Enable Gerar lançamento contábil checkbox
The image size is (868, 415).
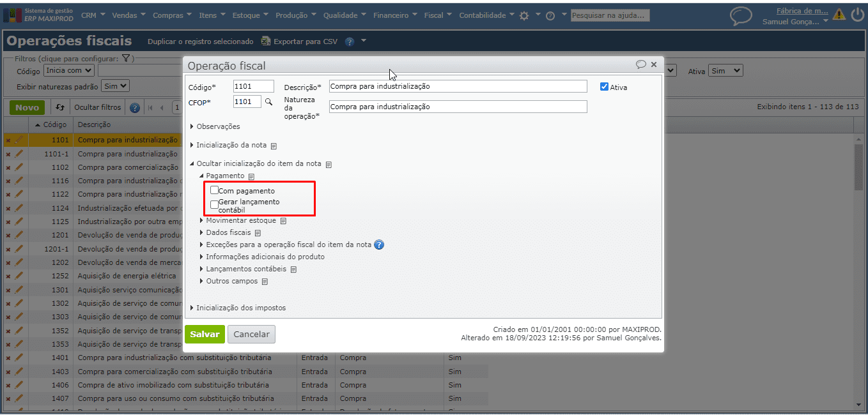tap(214, 204)
